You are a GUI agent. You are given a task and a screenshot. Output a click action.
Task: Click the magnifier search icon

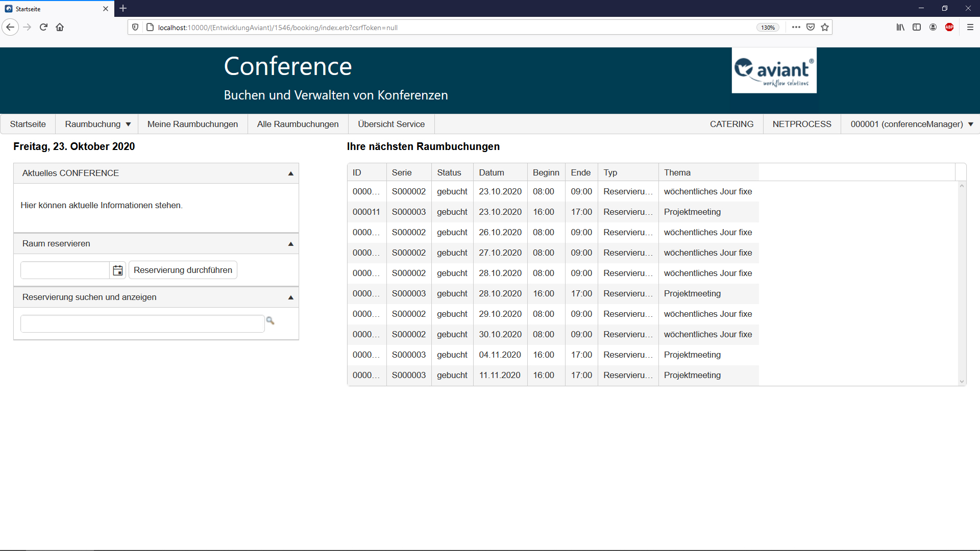[x=271, y=321]
